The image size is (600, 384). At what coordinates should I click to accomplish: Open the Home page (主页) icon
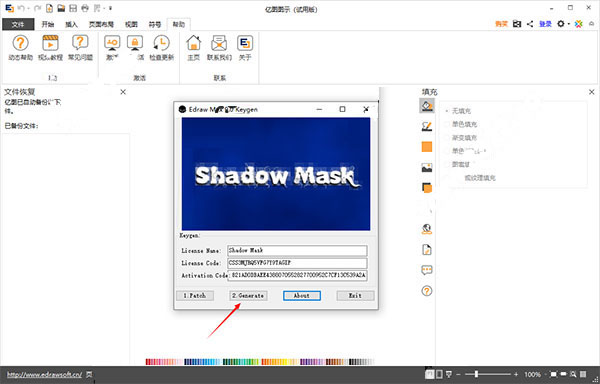click(194, 47)
